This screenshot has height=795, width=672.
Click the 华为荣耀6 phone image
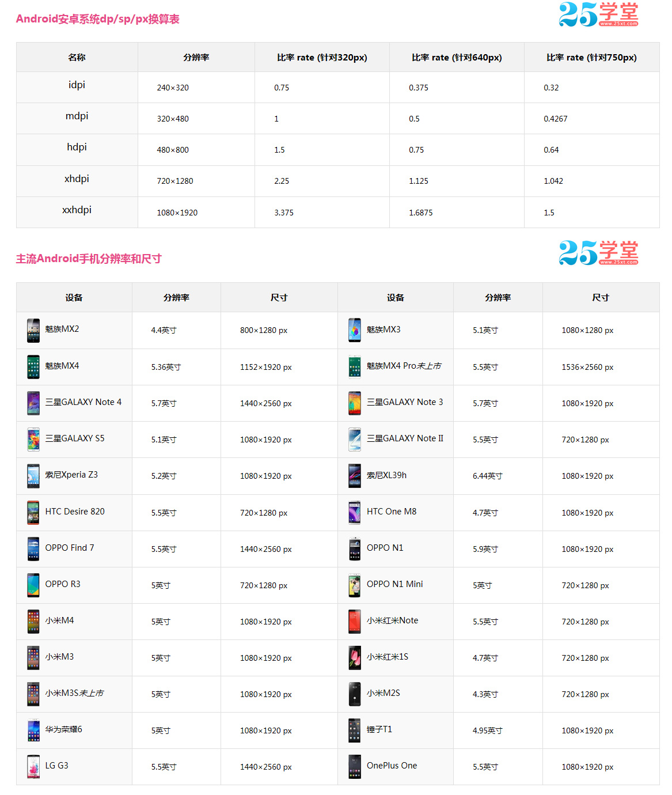[x=33, y=730]
